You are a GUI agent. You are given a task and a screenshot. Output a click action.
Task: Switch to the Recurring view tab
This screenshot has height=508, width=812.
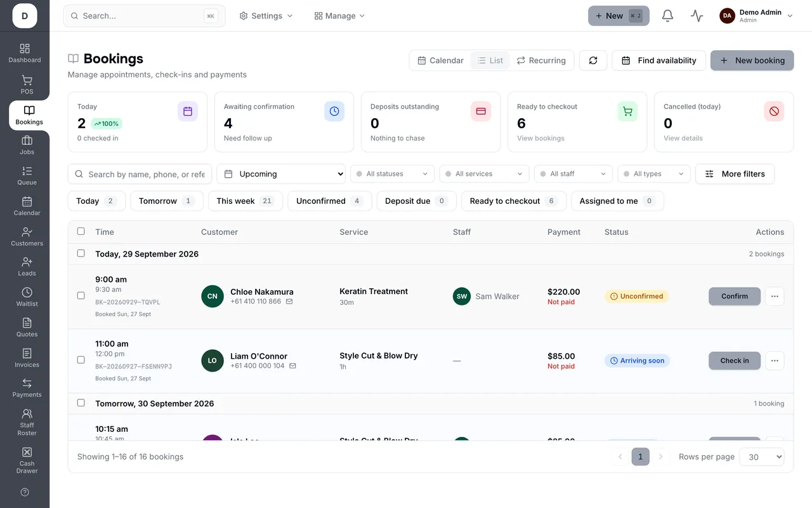[x=541, y=60]
